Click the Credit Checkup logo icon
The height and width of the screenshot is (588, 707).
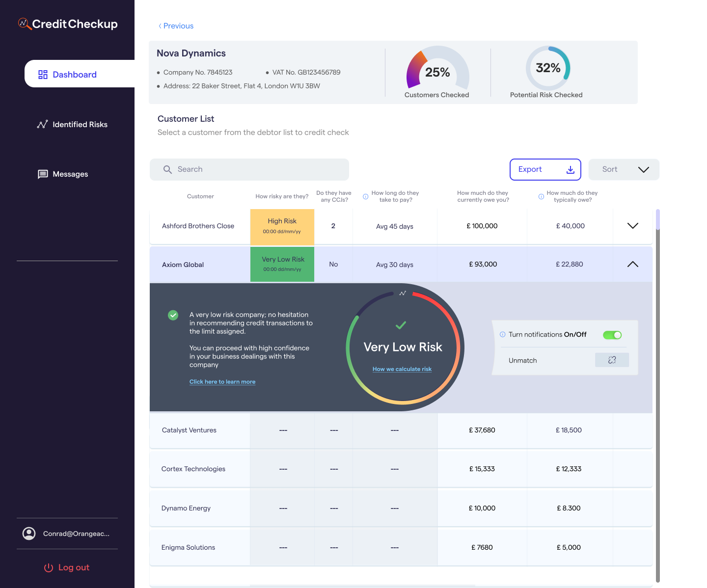pyautogui.click(x=24, y=24)
